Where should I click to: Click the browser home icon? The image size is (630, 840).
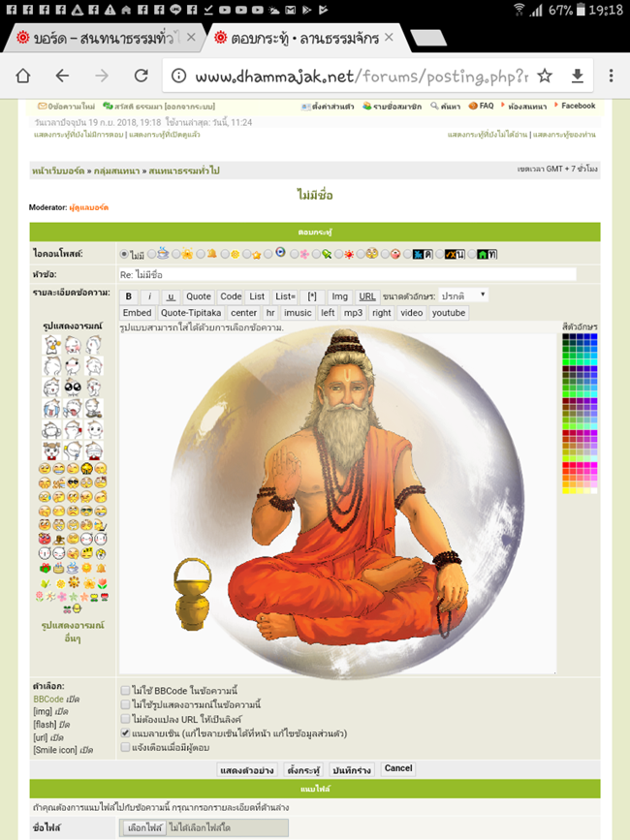[23, 76]
